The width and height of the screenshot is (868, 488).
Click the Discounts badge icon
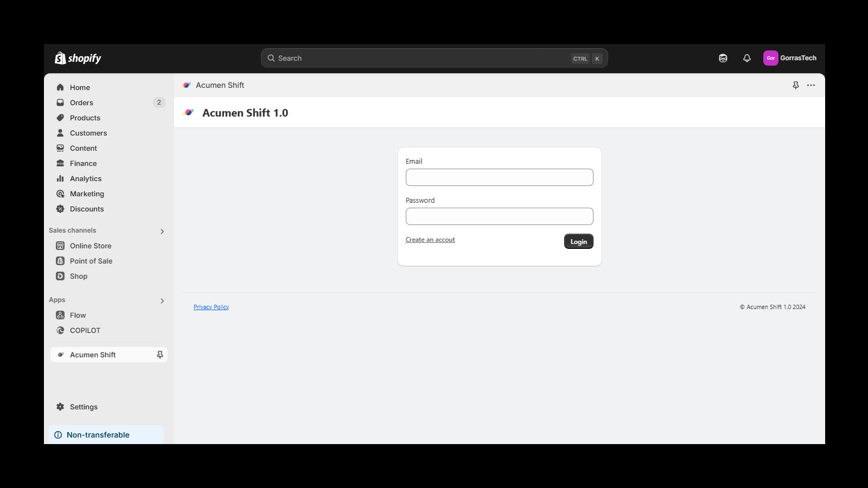pyautogui.click(x=60, y=209)
